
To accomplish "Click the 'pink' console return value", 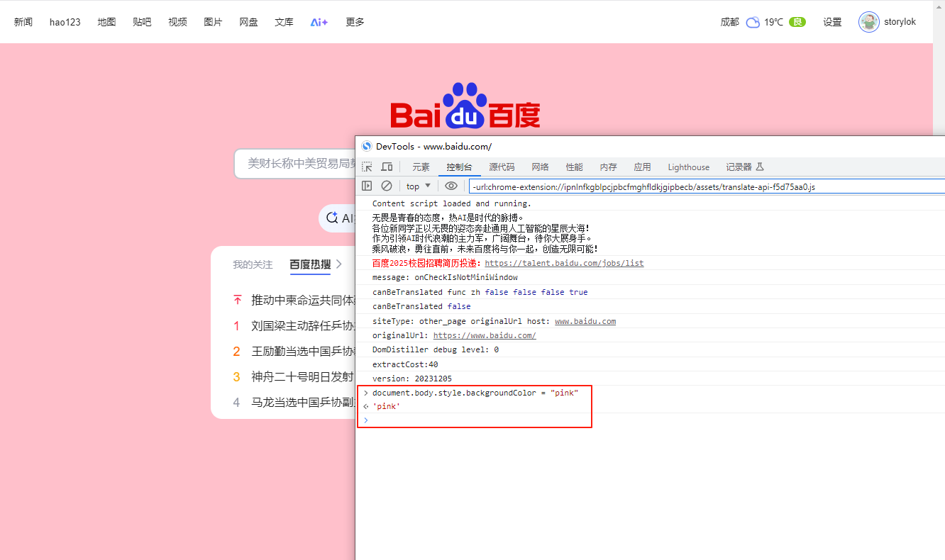I will (x=387, y=406).
